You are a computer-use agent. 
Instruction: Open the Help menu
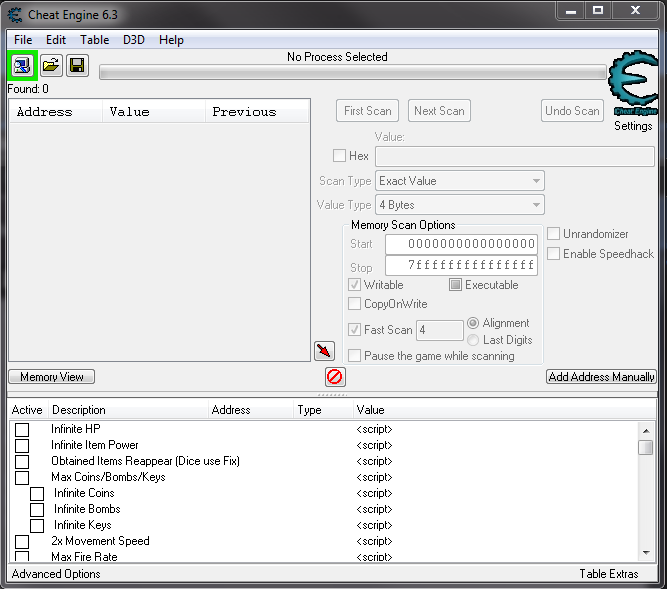click(x=171, y=40)
